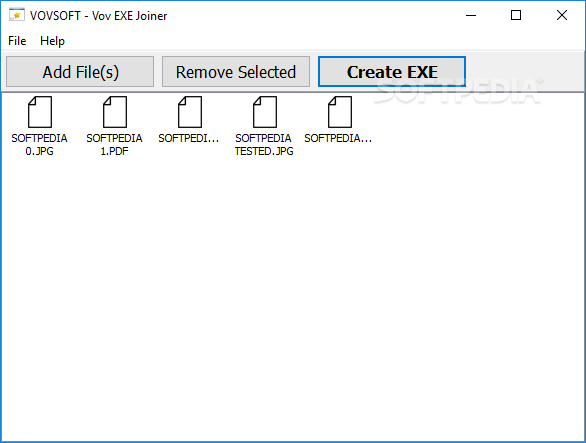Click the Add File(s) button
The image size is (586, 443).
80,72
